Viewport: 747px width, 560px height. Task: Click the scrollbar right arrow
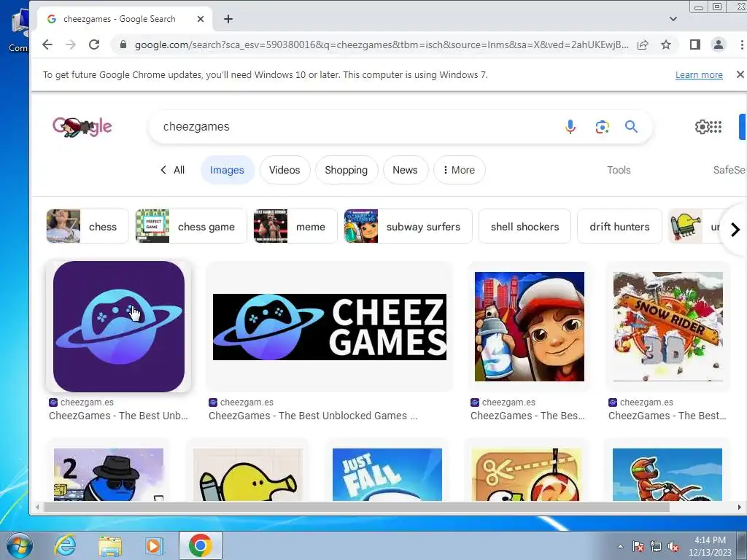click(740, 507)
